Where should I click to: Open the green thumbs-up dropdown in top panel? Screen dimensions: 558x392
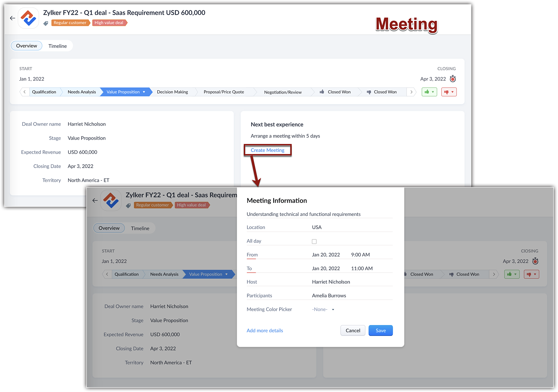pyautogui.click(x=429, y=92)
